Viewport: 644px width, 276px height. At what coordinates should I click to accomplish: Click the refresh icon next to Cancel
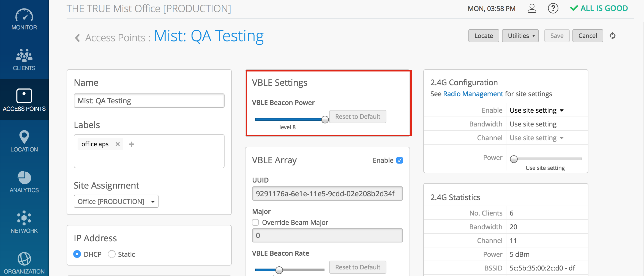[613, 36]
